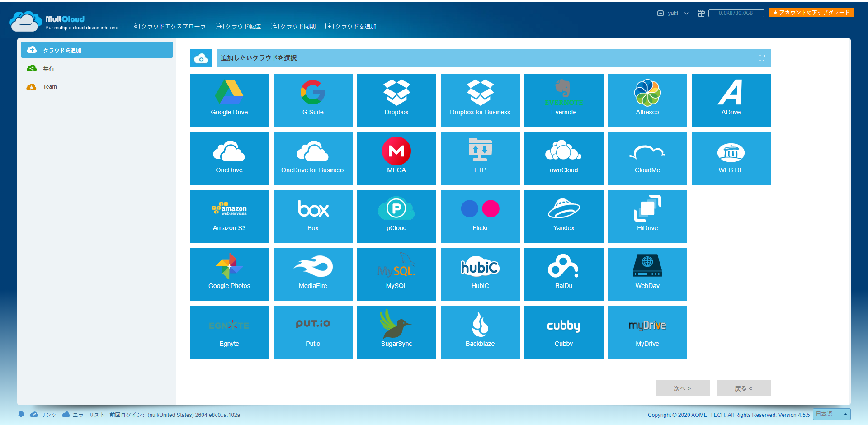Select the WEB.DE tile
This screenshot has height=425, width=868.
tap(731, 159)
